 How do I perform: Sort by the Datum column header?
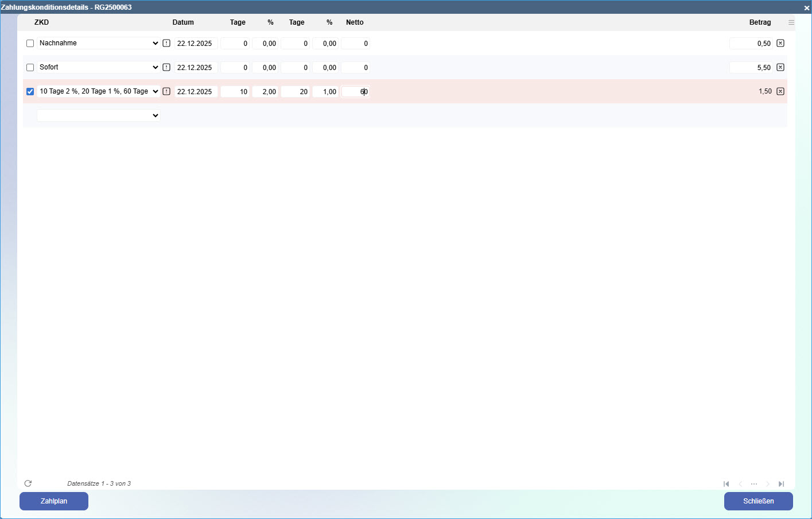coord(183,22)
